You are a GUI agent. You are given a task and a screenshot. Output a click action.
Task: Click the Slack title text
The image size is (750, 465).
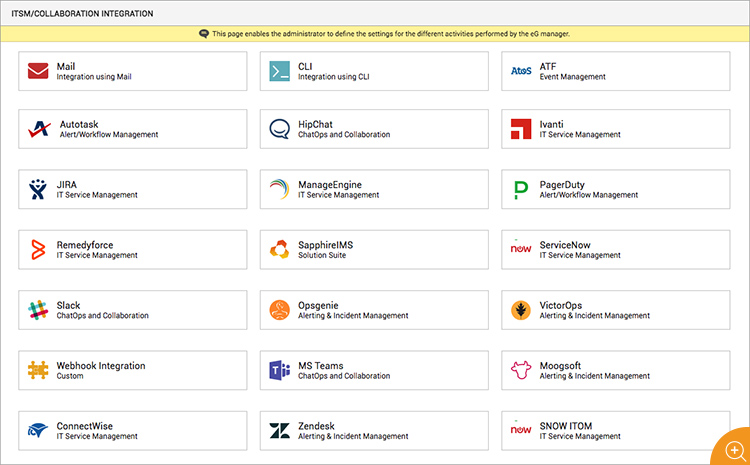point(68,305)
